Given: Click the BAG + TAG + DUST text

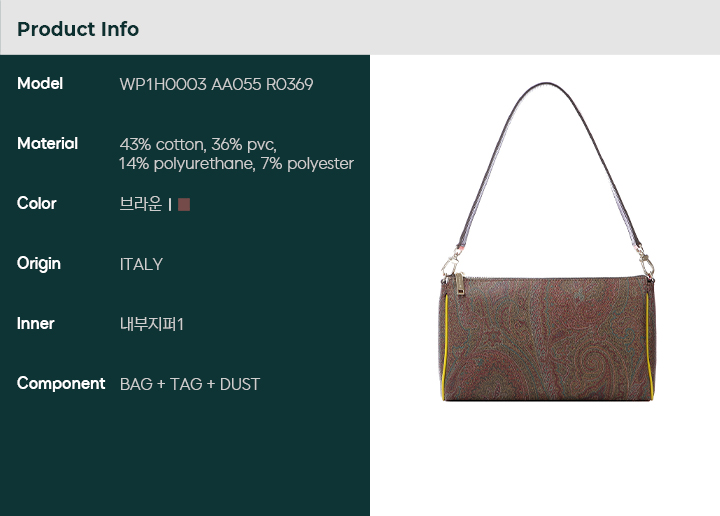Looking at the screenshot, I should (190, 384).
